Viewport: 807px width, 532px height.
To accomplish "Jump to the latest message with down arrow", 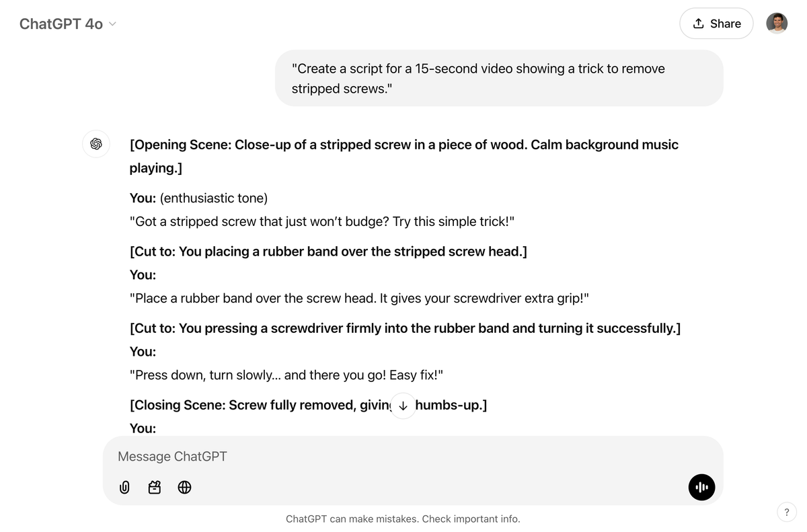I will click(403, 406).
